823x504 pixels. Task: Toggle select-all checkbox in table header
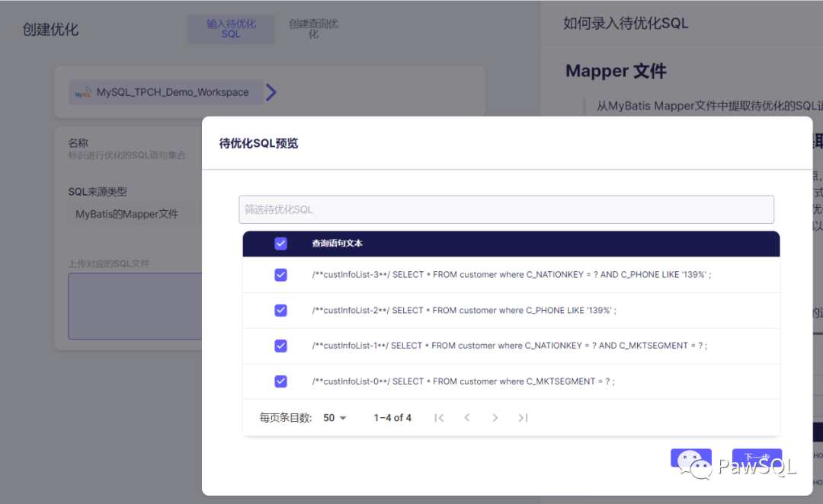point(280,244)
